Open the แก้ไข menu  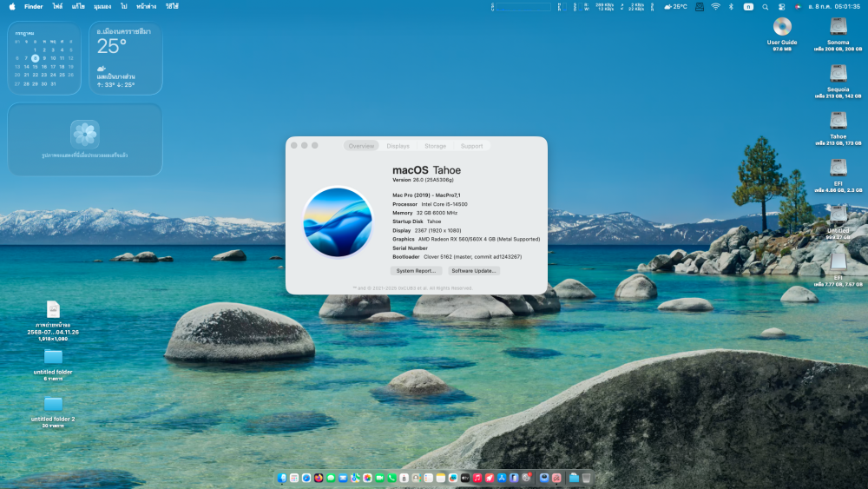[78, 7]
